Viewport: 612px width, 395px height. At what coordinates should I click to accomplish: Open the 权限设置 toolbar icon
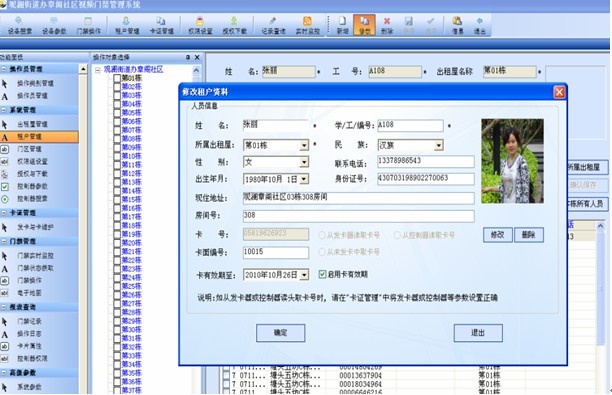[200, 25]
